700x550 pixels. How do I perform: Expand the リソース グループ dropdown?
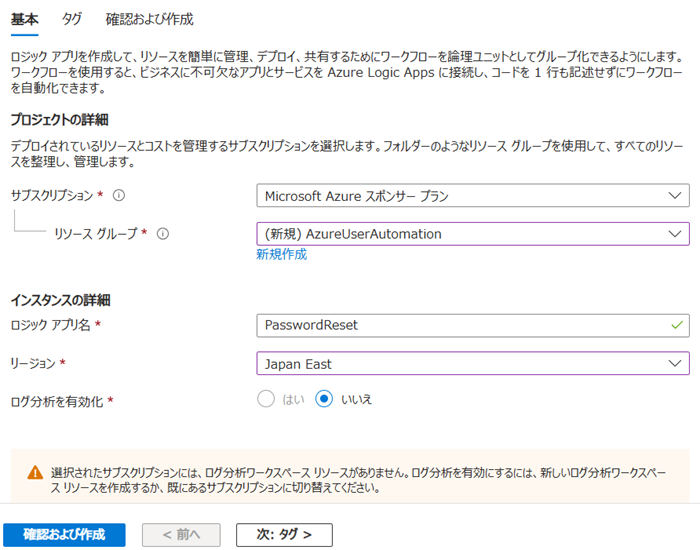[x=472, y=234]
